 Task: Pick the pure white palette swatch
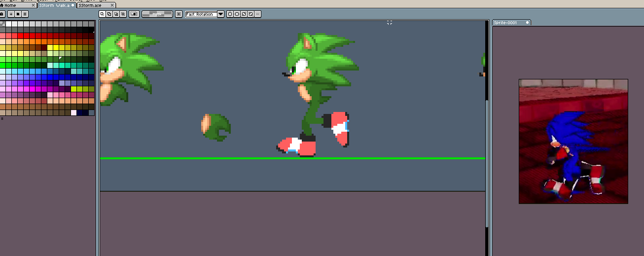click(x=9, y=24)
